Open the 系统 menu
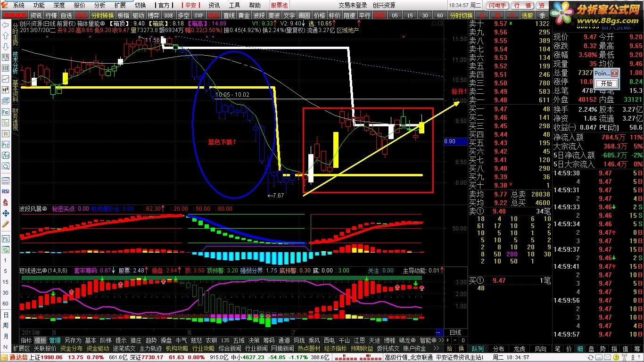Screen dimensions: 644x362 click(19, 5)
